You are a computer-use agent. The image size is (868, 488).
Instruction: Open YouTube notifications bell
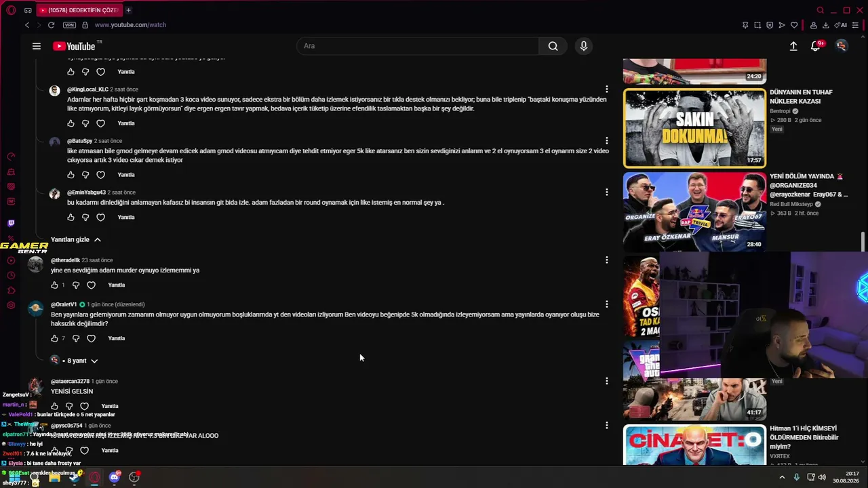(816, 46)
